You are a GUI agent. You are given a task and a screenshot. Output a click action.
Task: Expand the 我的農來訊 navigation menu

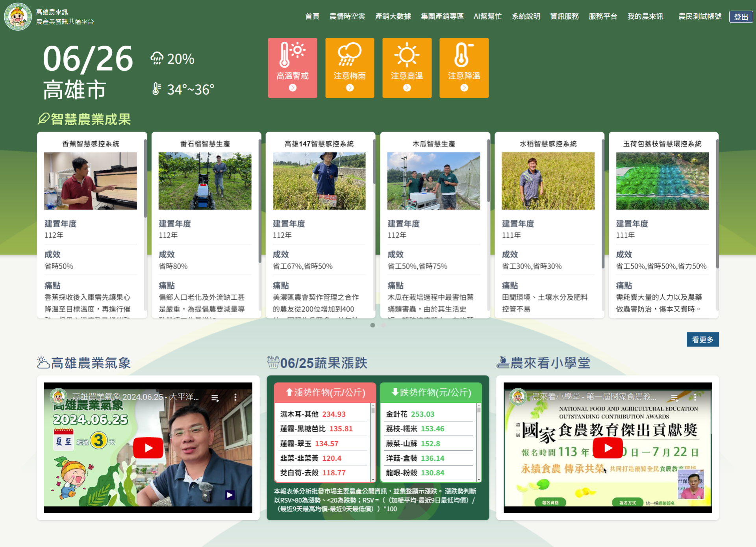pyautogui.click(x=645, y=17)
